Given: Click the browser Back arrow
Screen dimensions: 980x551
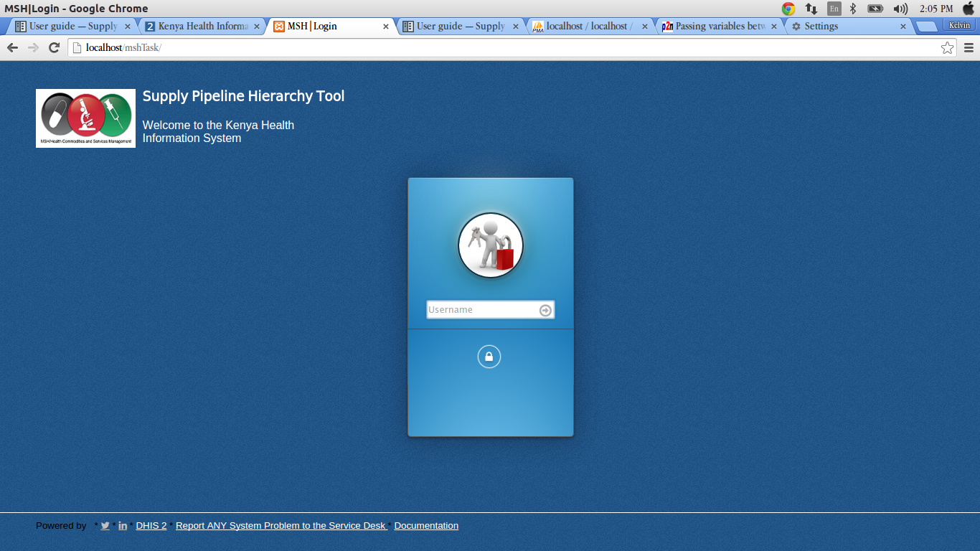Looking at the screenshot, I should 12,47.
